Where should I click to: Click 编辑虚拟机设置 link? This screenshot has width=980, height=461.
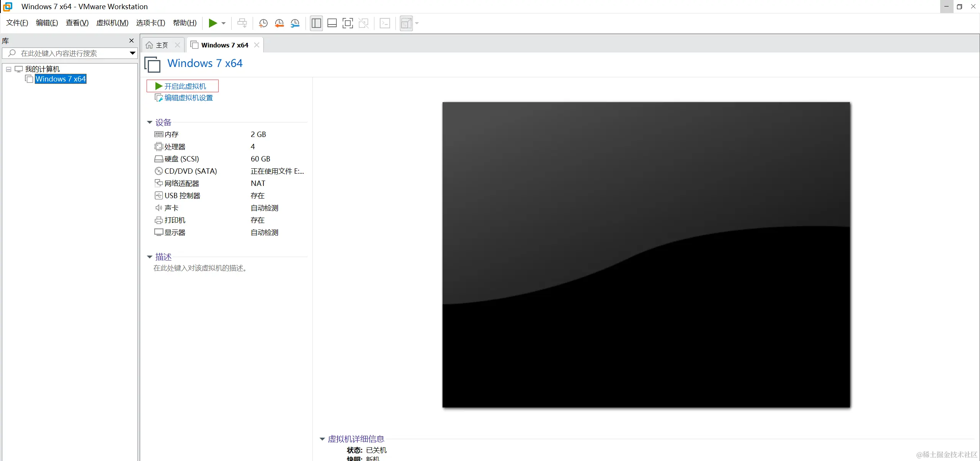[x=188, y=98]
